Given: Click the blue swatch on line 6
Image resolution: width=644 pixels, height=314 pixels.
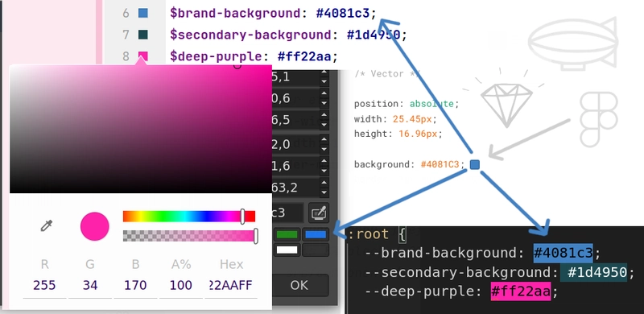Looking at the screenshot, I should (x=142, y=14).
